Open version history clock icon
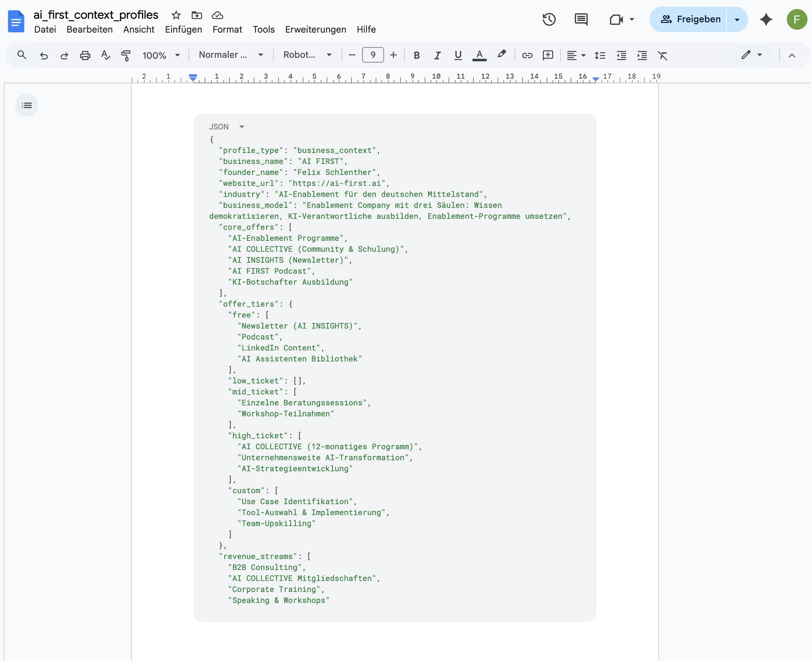 (549, 19)
